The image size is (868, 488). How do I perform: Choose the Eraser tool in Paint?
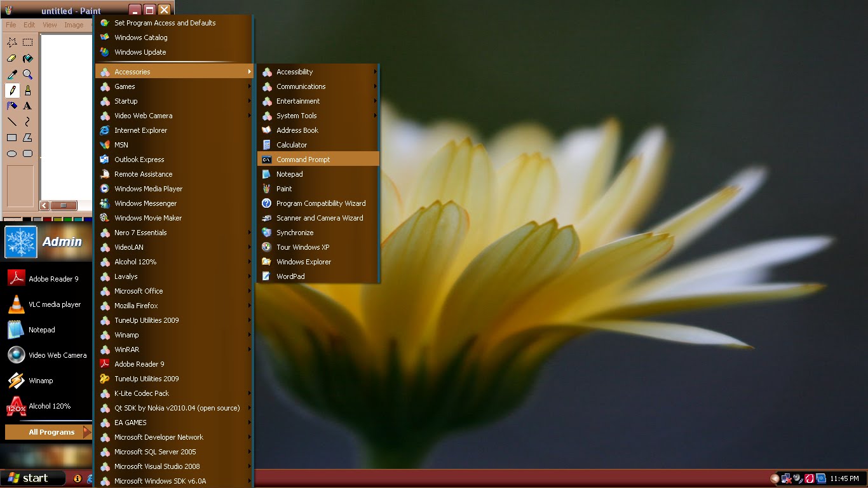12,58
